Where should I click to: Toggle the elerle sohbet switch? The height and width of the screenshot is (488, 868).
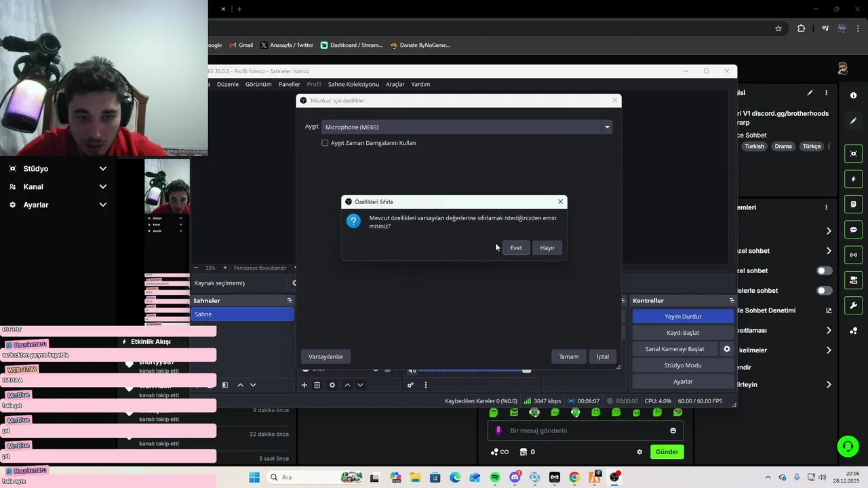coord(825,291)
